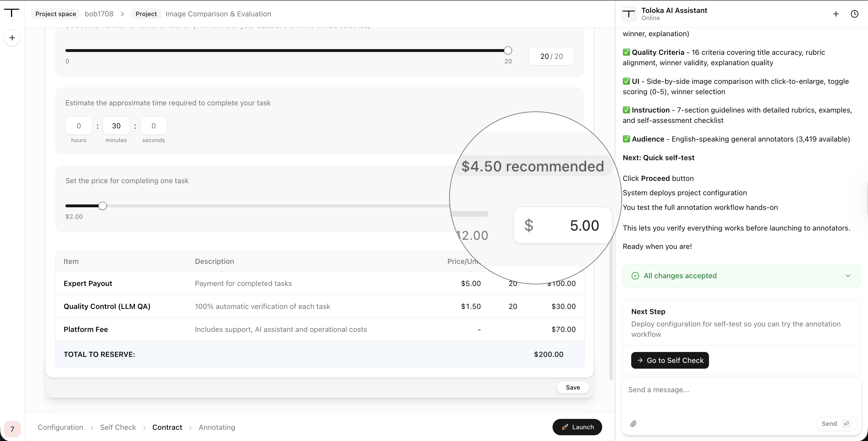Switch to the Self Check step

click(118, 427)
